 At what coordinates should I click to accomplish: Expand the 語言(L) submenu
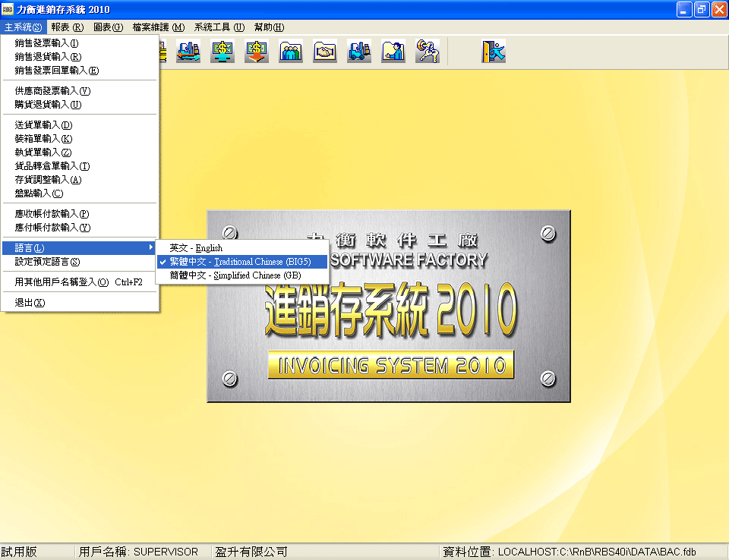(80, 248)
